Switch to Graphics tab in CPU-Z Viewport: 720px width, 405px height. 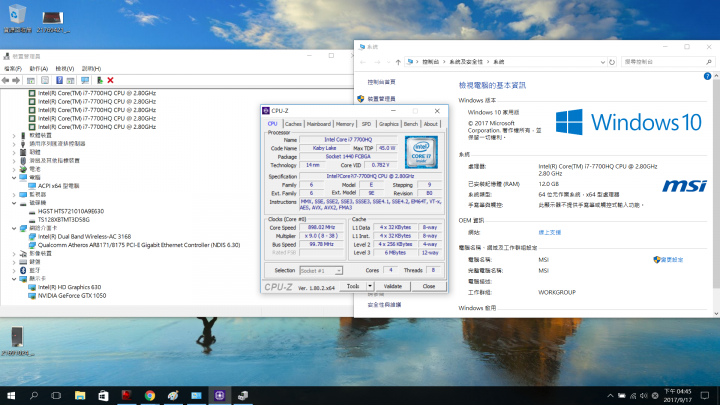click(388, 124)
